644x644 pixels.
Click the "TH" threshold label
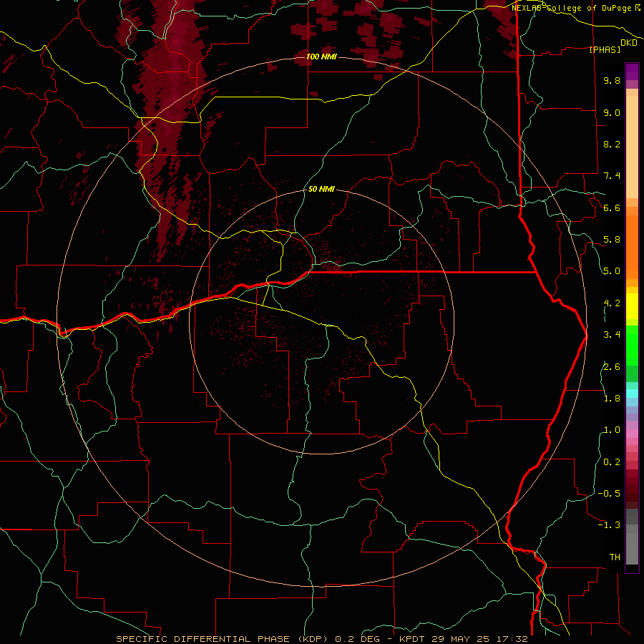(x=615, y=557)
